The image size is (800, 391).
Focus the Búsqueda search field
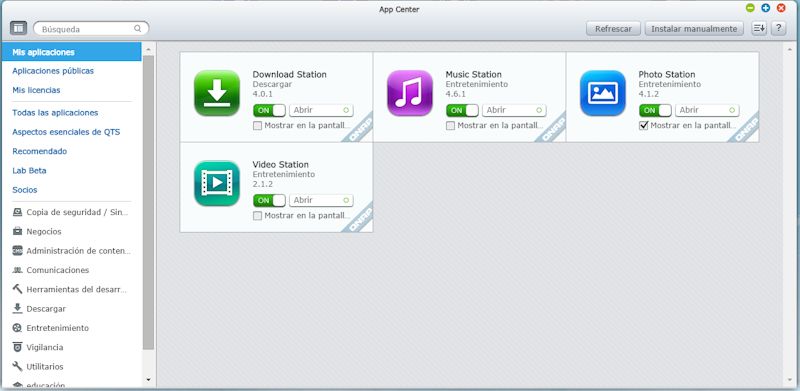pos(91,29)
